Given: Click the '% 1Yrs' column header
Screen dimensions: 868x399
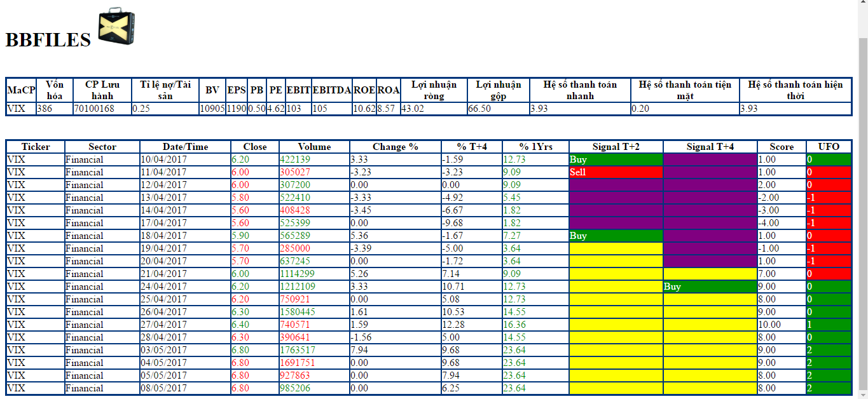Looking at the screenshot, I should pyautogui.click(x=535, y=147).
